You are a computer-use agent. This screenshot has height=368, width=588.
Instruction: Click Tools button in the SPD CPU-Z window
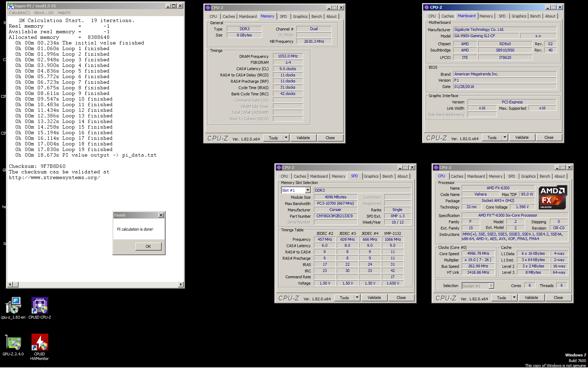pyautogui.click(x=344, y=298)
